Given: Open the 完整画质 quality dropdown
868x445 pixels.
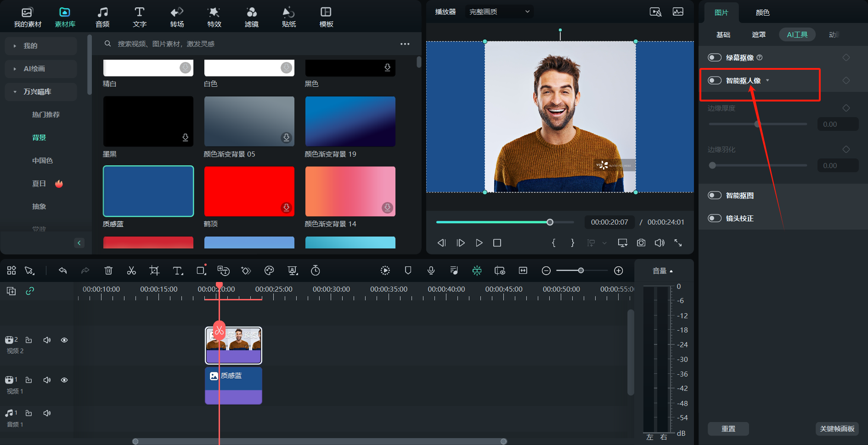Looking at the screenshot, I should (x=499, y=11).
